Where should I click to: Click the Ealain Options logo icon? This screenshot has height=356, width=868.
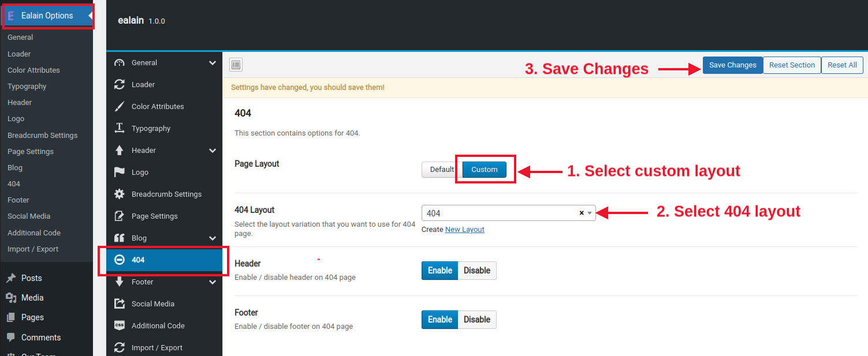(10, 16)
